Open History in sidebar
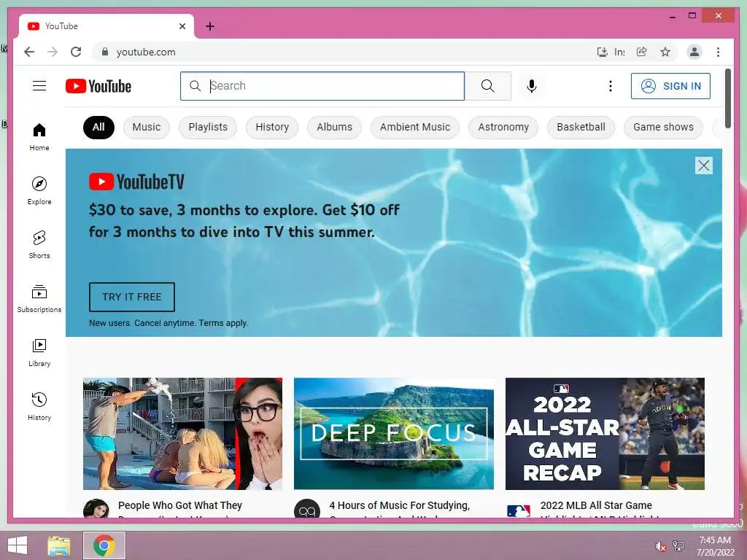Viewport: 747px width, 560px height. (x=39, y=406)
